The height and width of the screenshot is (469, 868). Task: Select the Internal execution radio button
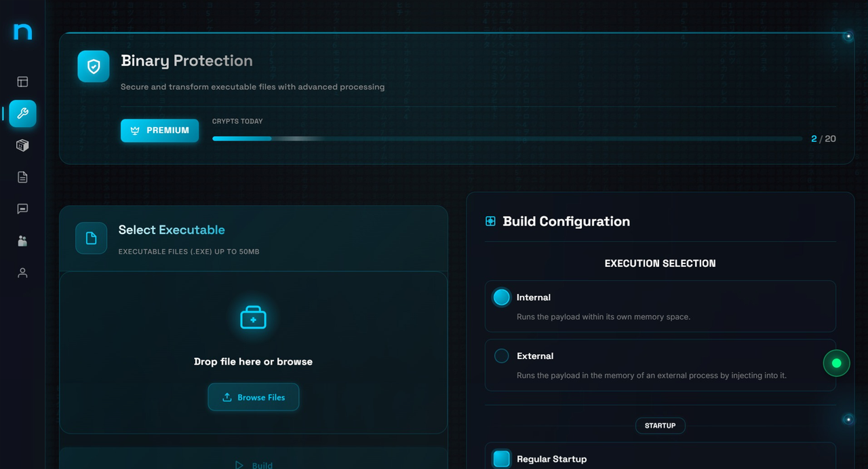pos(502,297)
